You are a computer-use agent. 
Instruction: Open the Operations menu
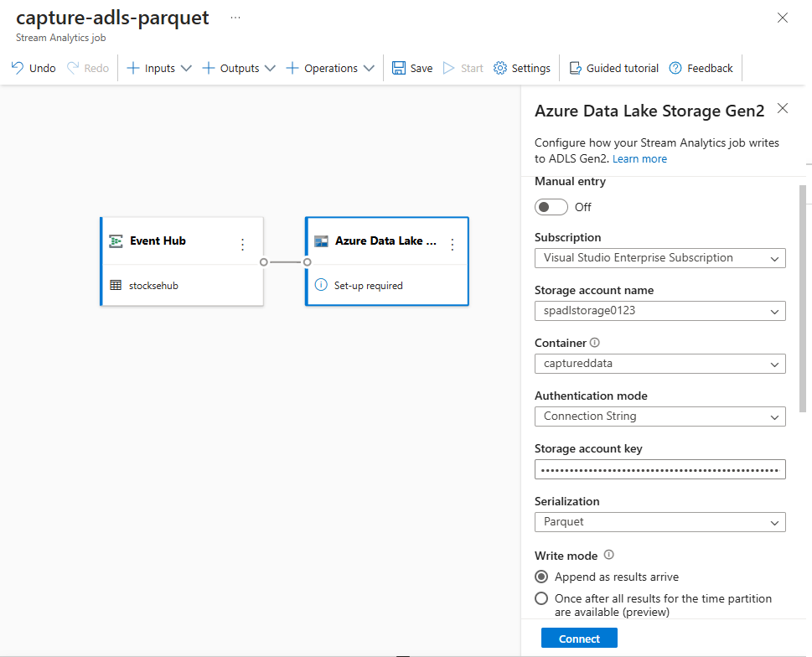click(x=330, y=68)
